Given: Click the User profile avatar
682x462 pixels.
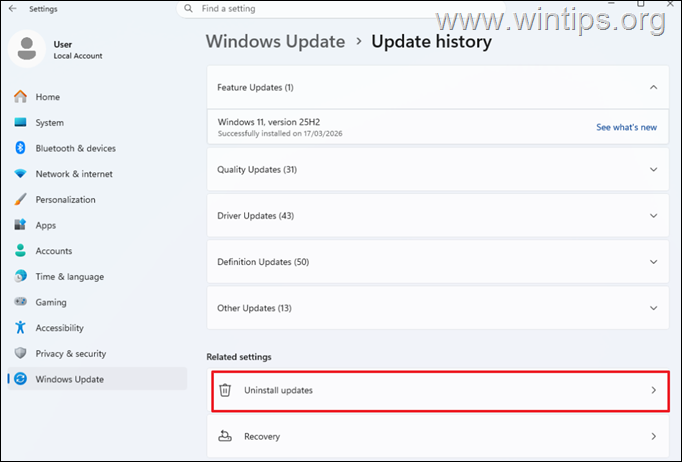Looking at the screenshot, I should [x=27, y=49].
